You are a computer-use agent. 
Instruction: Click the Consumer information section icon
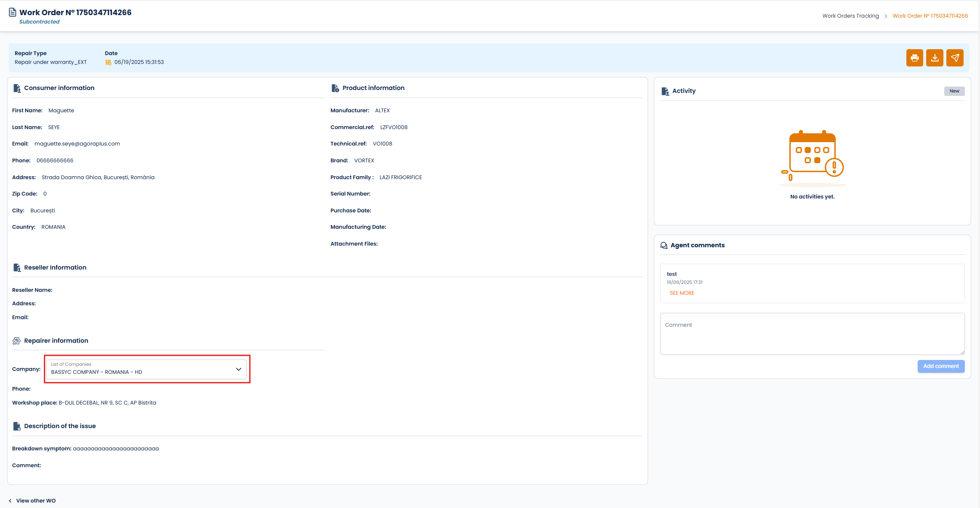[x=17, y=88]
